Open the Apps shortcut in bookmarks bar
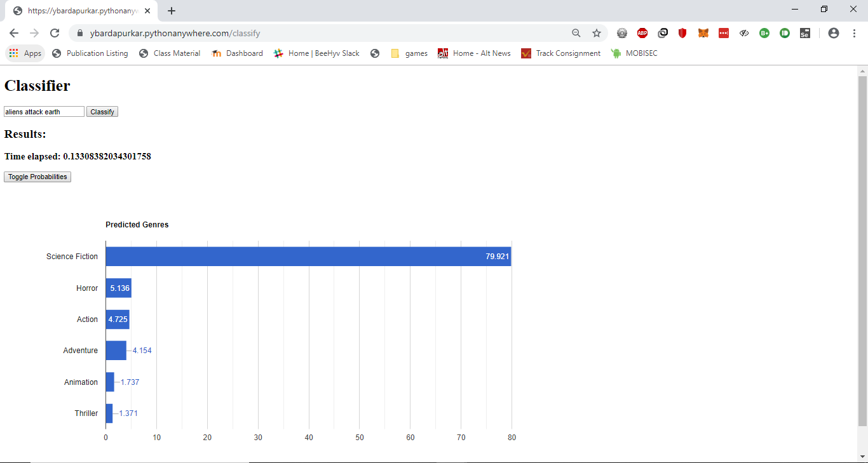Screen dimensions: 868x463 25,53
